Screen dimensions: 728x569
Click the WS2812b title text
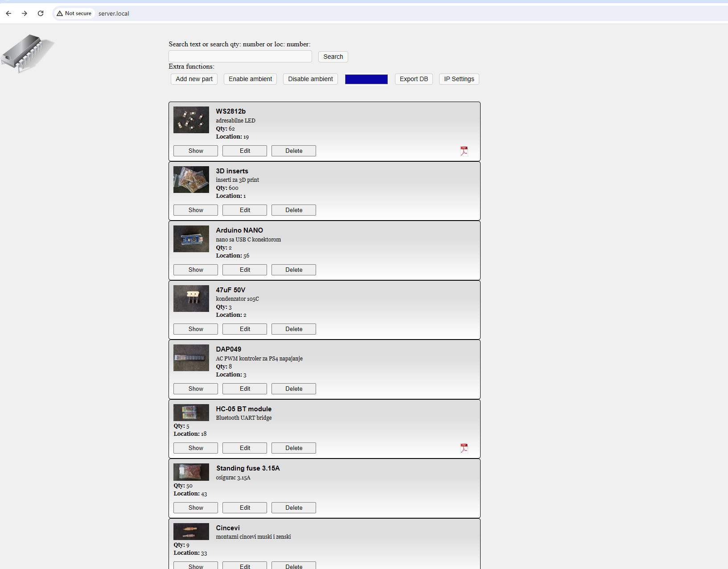tap(230, 111)
